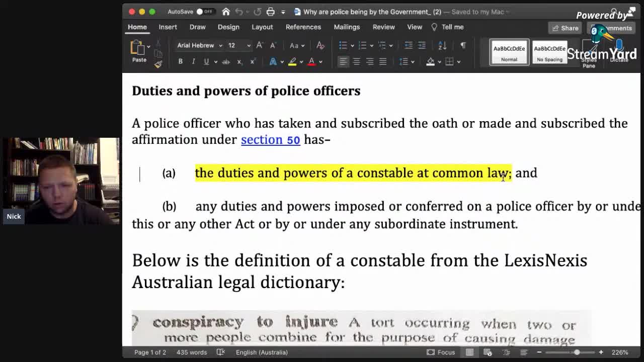Select the Format Painter brush icon
644x362 pixels.
pyautogui.click(x=158, y=64)
